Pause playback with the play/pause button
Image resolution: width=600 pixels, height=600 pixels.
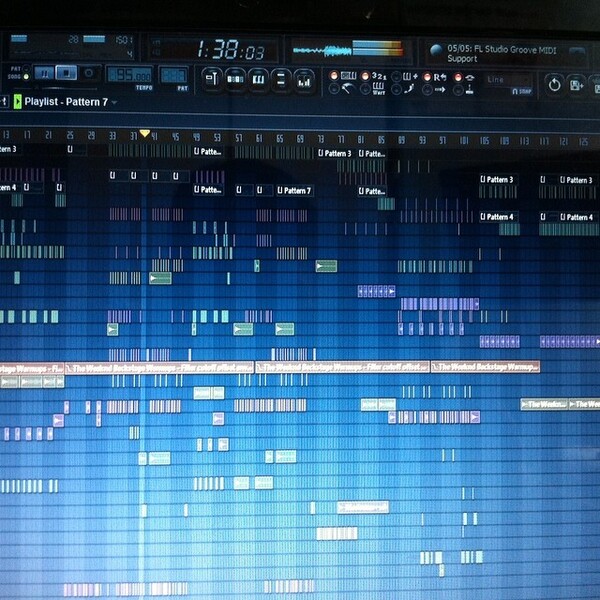[44, 73]
